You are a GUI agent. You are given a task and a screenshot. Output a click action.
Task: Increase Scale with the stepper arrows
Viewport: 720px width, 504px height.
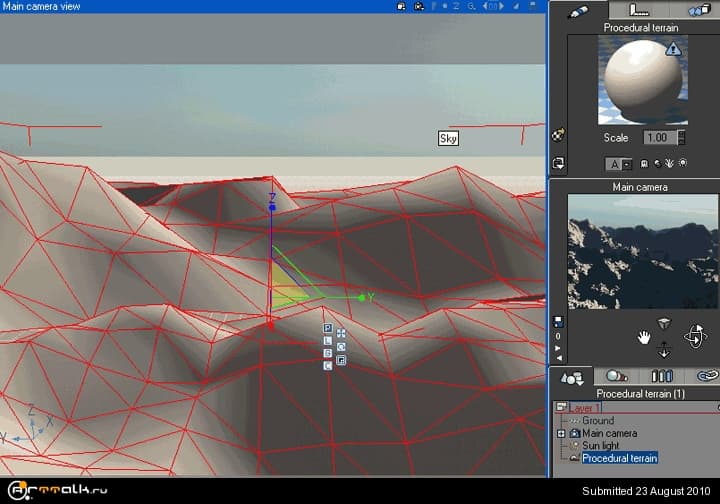[682, 134]
